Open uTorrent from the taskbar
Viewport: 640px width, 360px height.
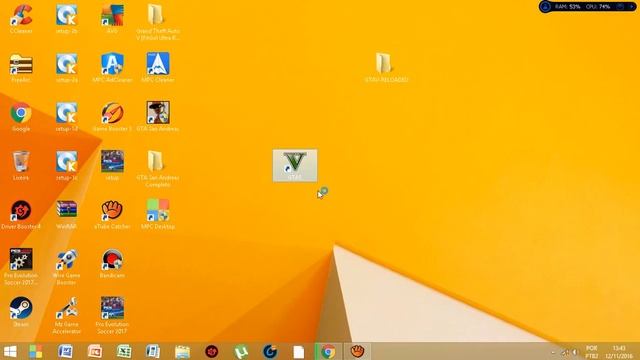point(241,351)
